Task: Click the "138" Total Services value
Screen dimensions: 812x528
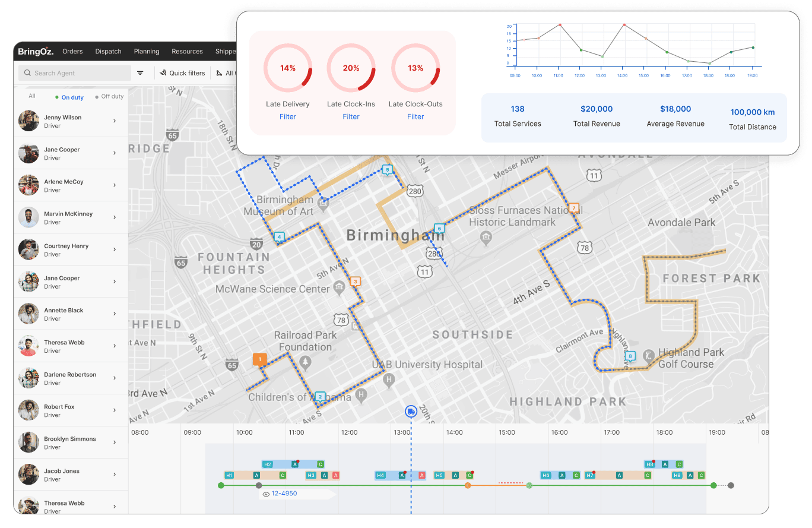Action: click(518, 109)
